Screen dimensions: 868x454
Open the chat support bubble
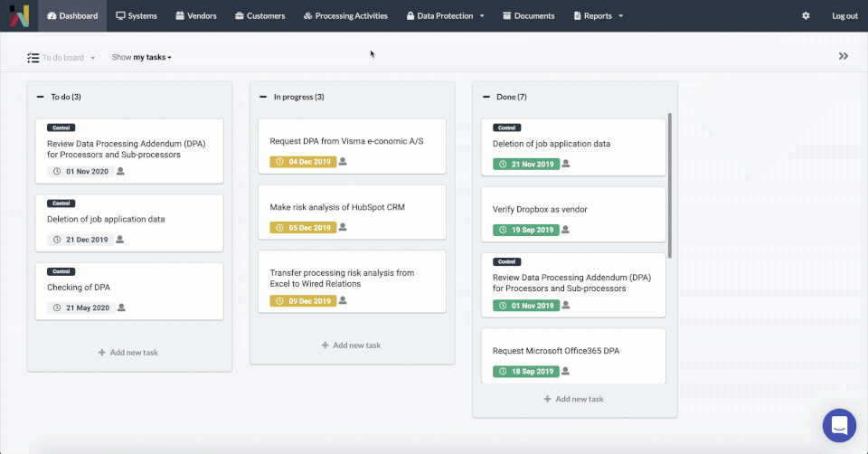pos(839,425)
